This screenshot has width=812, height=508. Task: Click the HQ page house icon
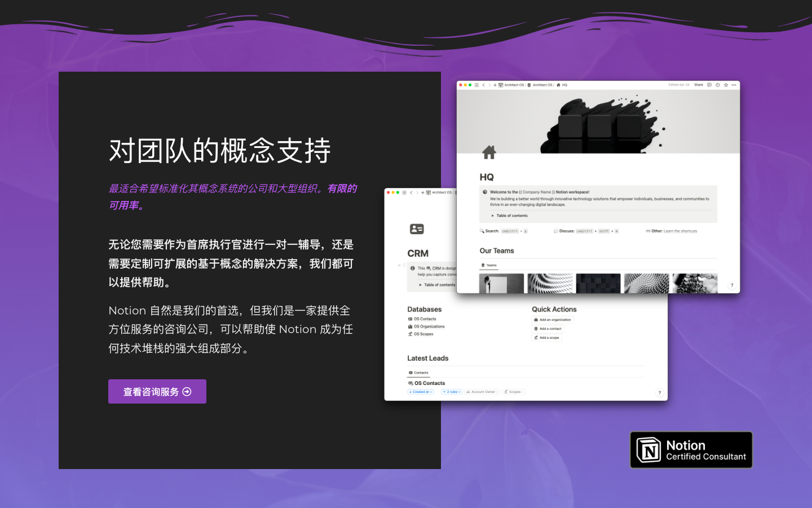tap(489, 152)
